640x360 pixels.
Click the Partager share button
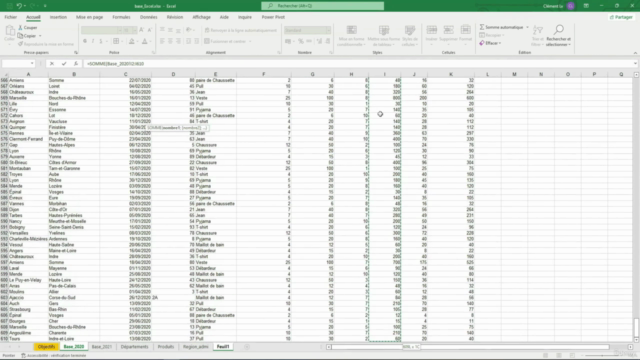(x=621, y=17)
